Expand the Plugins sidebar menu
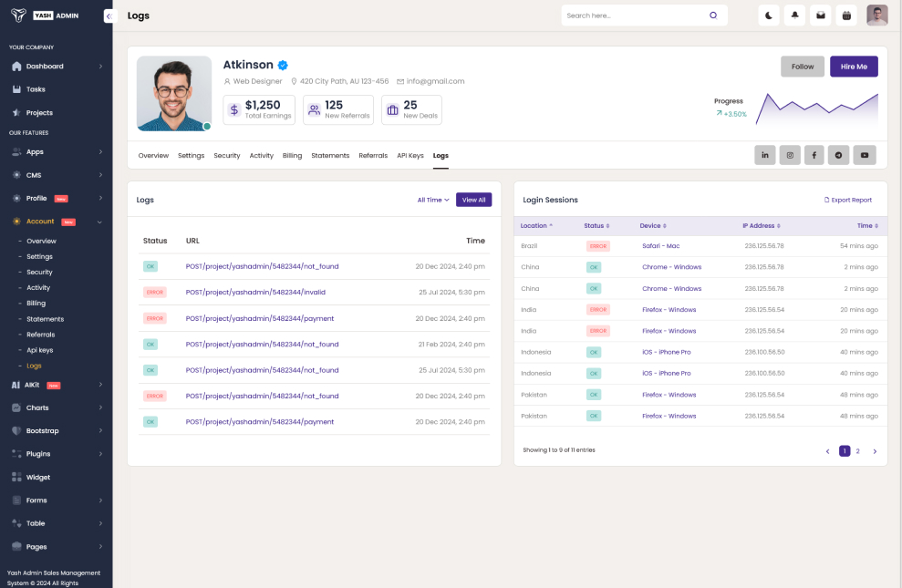Image resolution: width=902 pixels, height=588 pixels. (56, 453)
